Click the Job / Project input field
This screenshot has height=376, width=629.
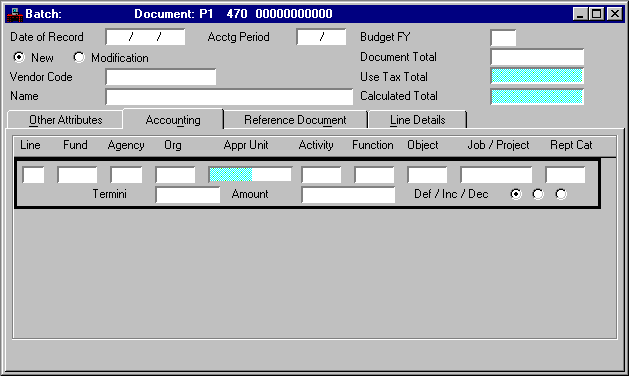(496, 175)
